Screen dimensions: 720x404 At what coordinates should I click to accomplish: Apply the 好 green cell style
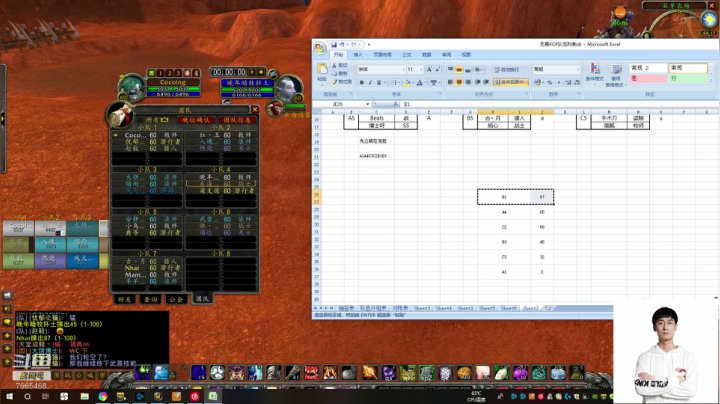pos(688,79)
